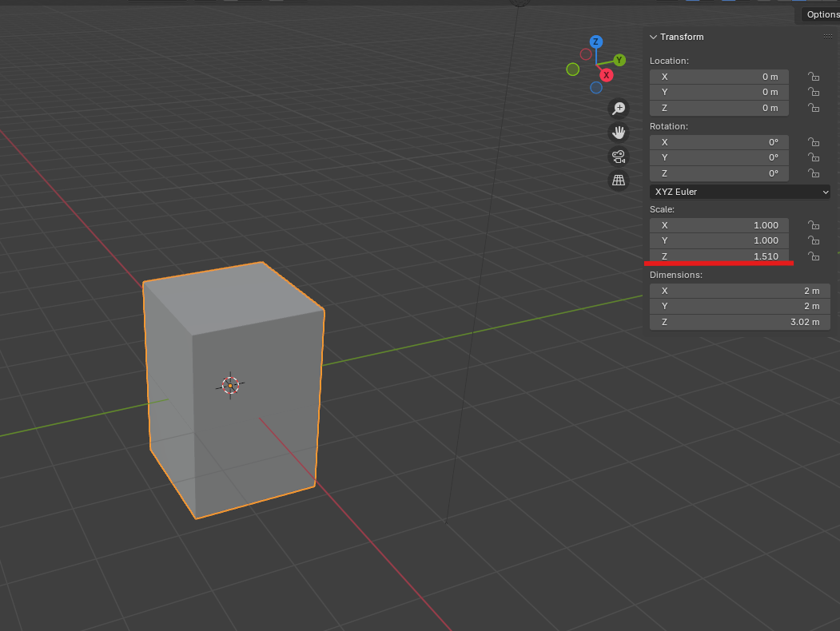
Task: Click the hand pan view icon
Action: (x=619, y=133)
